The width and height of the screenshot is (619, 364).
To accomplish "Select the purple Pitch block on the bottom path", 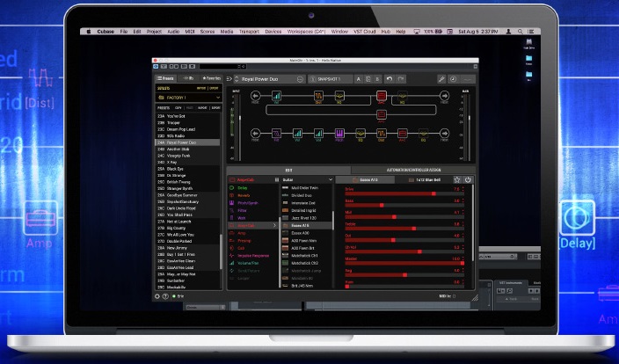I will (x=339, y=134).
